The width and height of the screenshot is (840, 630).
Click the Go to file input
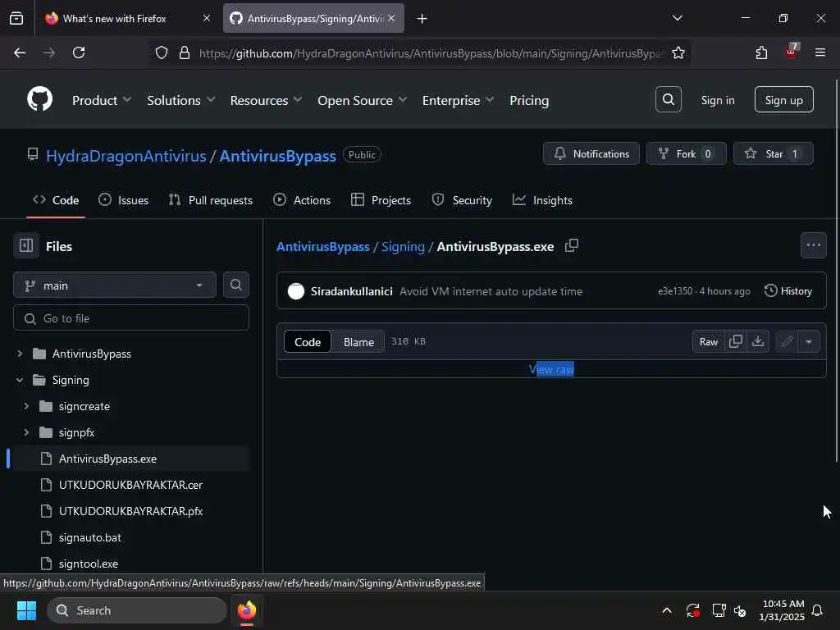click(131, 318)
